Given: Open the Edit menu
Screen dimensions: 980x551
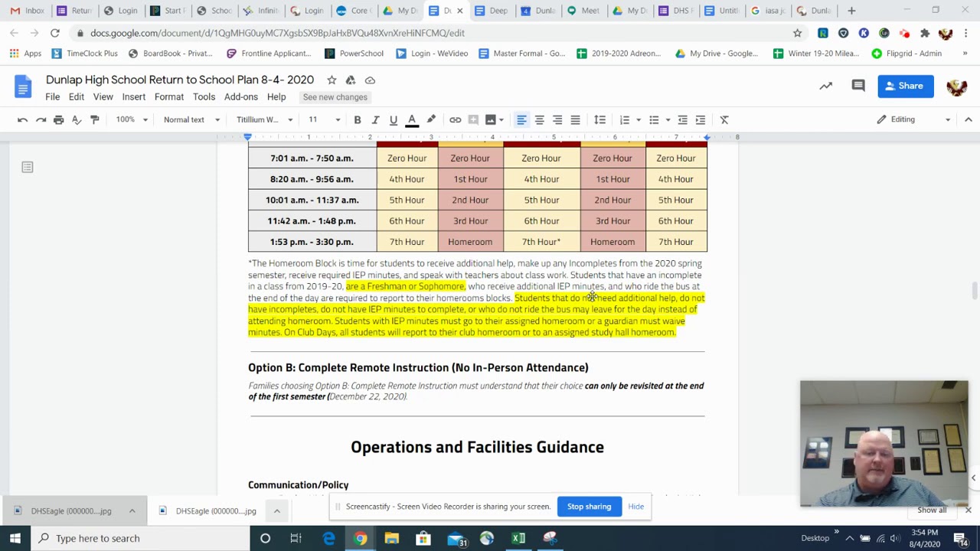Looking at the screenshot, I should (77, 97).
